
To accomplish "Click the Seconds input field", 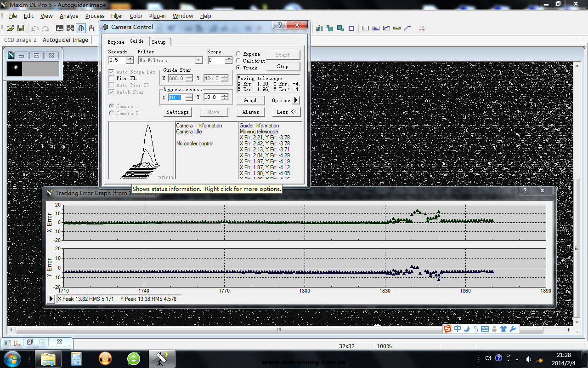I will (x=117, y=60).
